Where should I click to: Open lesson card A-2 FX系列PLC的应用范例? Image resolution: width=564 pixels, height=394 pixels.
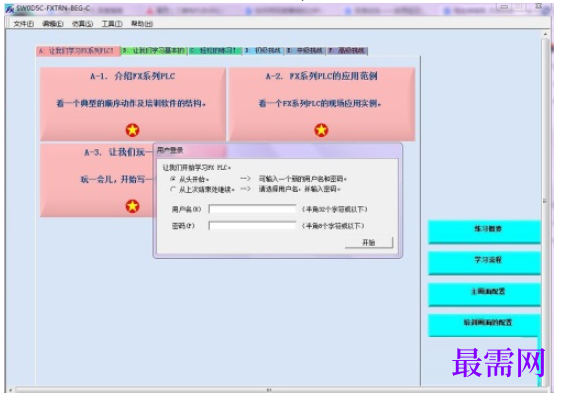point(322,104)
